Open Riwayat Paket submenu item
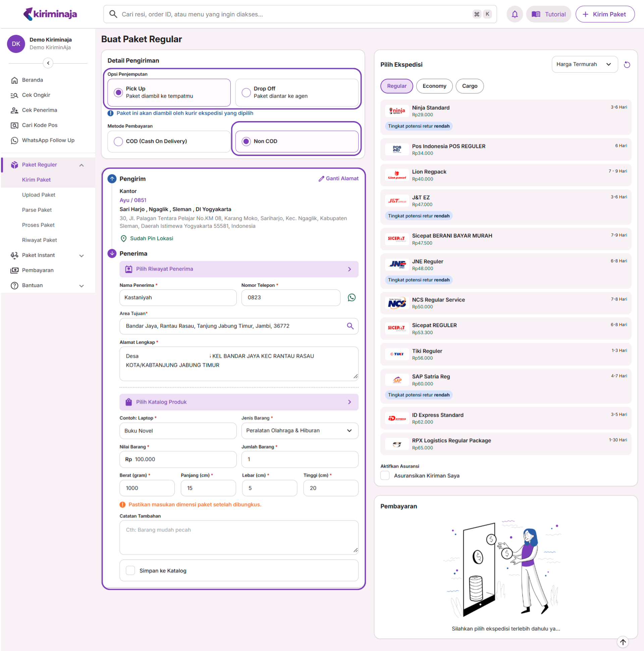644x651 pixels. click(x=40, y=240)
